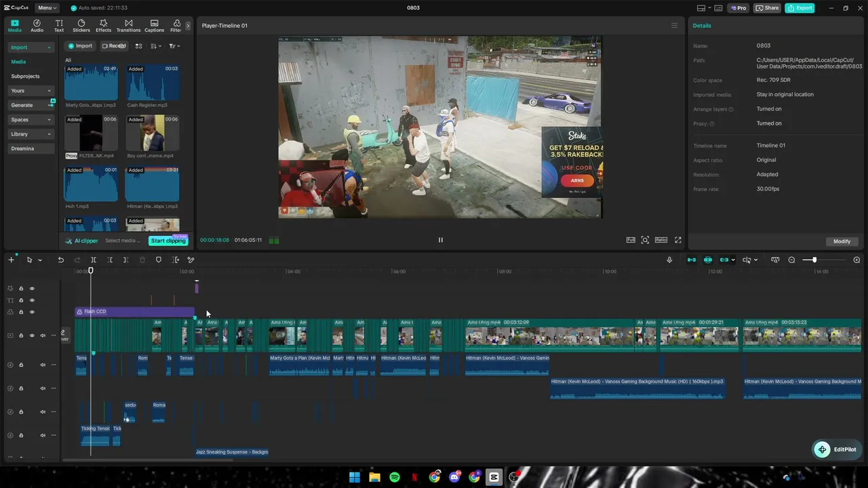The width and height of the screenshot is (868, 488).
Task: Open the Menu dropdown
Action: point(47,8)
